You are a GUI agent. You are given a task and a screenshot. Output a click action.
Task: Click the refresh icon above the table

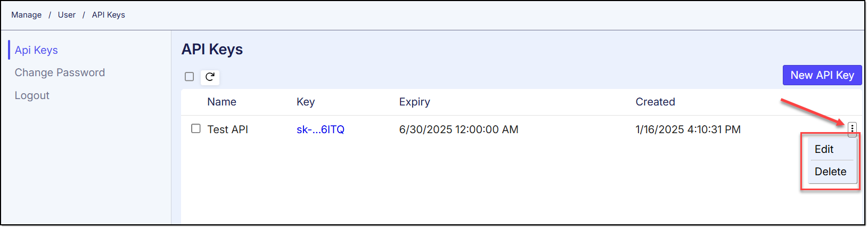pyautogui.click(x=210, y=77)
